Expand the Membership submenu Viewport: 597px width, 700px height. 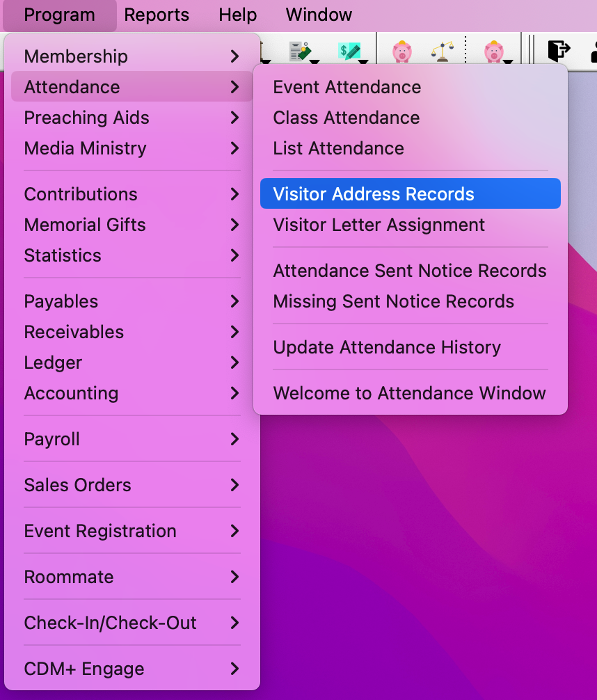[77, 56]
